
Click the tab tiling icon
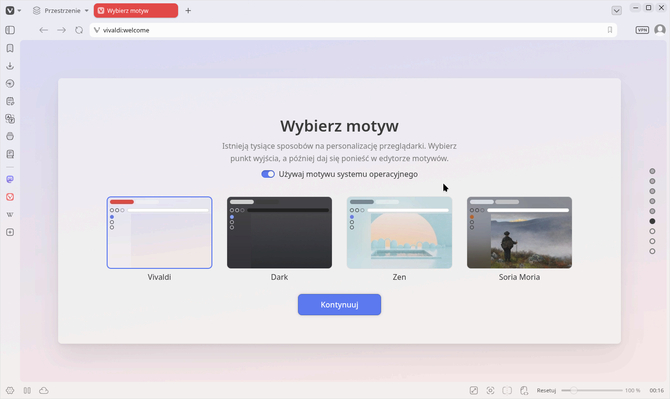tap(507, 390)
